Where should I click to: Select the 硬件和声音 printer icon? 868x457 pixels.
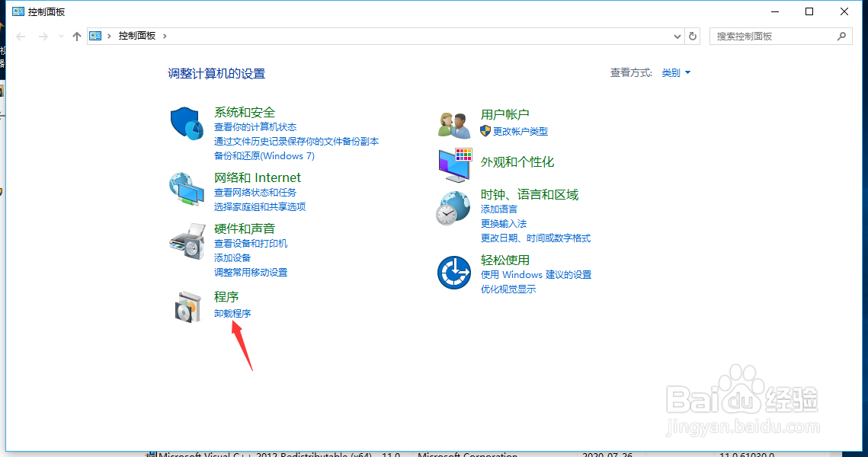point(186,241)
